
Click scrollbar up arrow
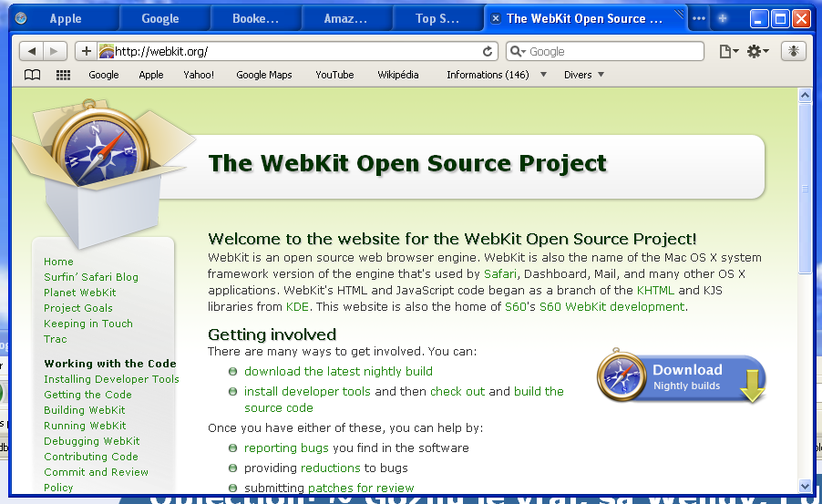(x=805, y=95)
